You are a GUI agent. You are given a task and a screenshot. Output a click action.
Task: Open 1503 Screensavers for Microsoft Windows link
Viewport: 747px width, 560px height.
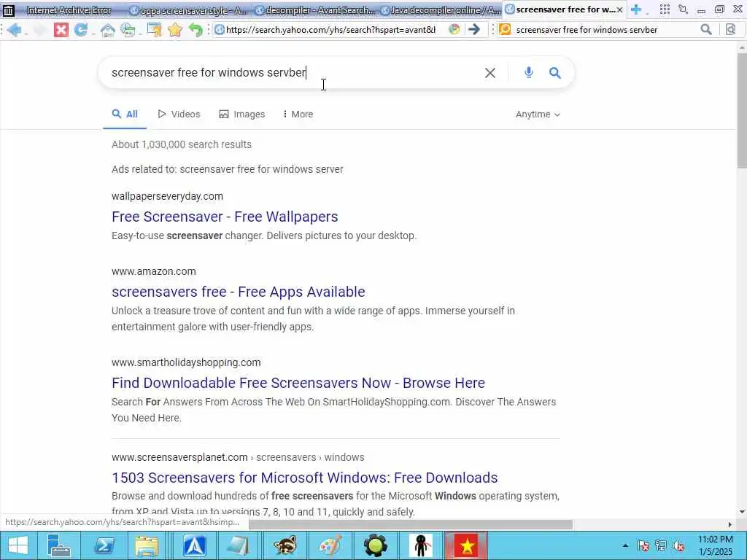click(x=304, y=478)
